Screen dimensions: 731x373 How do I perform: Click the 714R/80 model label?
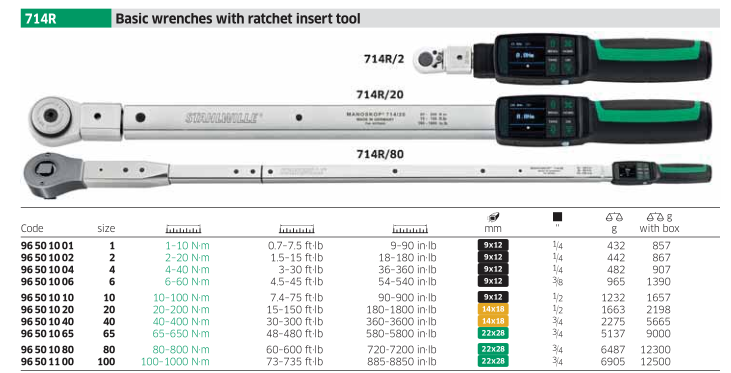click(380, 154)
